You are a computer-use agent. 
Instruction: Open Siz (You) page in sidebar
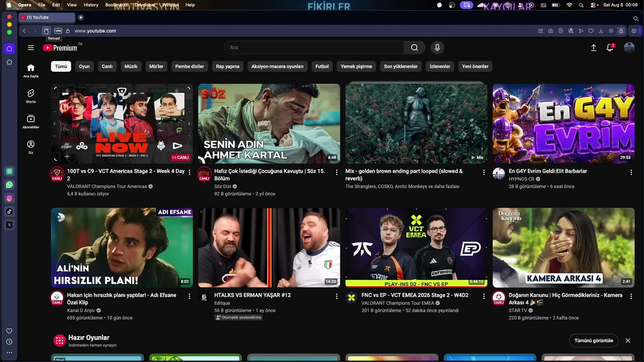31,147
